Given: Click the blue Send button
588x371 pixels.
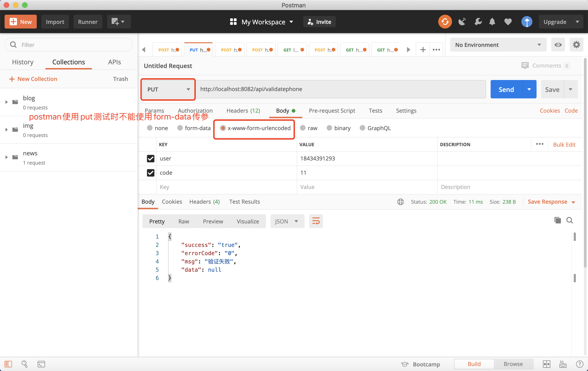Looking at the screenshot, I should pyautogui.click(x=506, y=89).
